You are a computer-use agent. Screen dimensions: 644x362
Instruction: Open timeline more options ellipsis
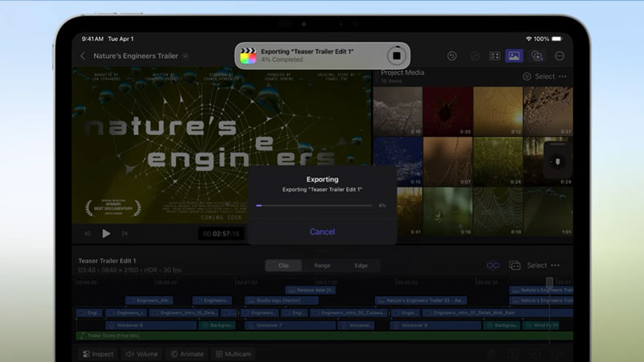555,265
